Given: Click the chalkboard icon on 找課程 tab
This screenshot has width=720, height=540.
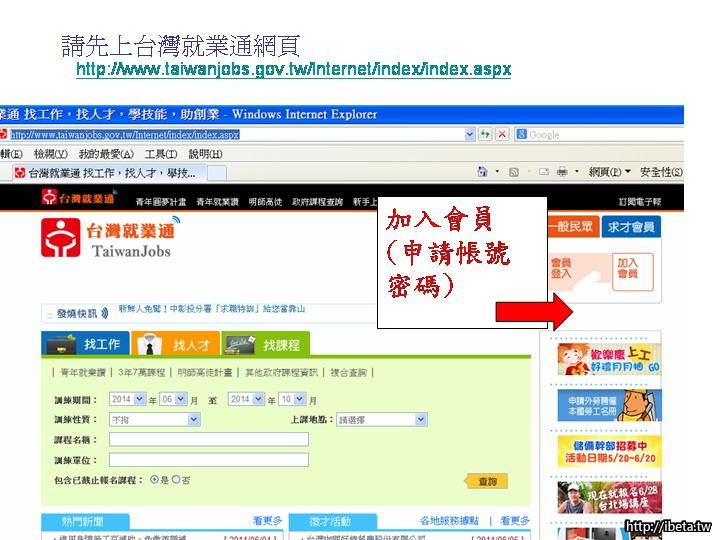Looking at the screenshot, I should (240, 344).
